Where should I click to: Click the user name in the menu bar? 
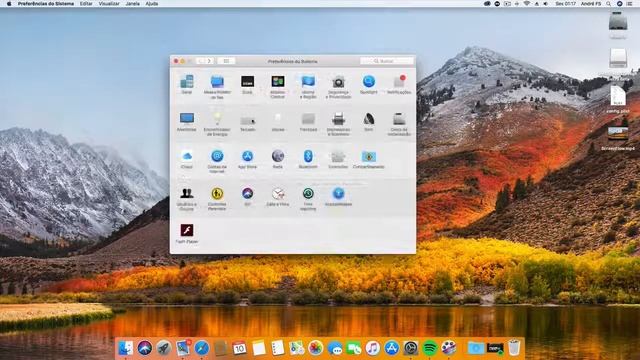(x=591, y=4)
